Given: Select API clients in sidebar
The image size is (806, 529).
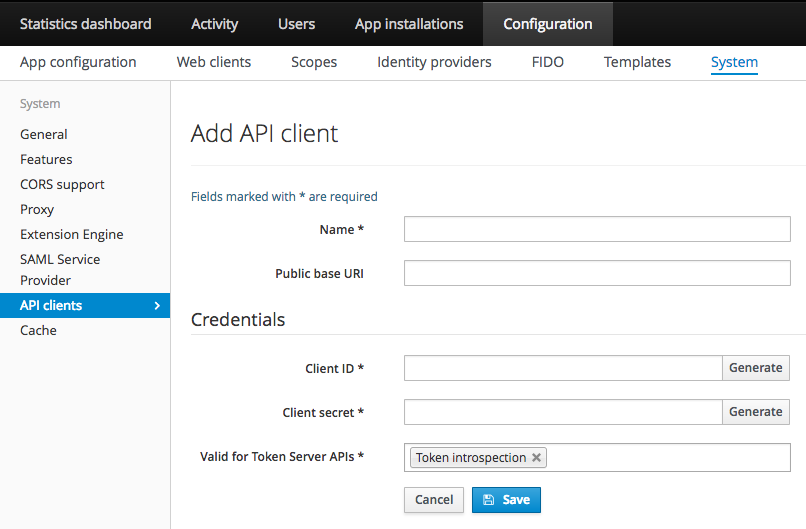Looking at the screenshot, I should click(x=85, y=305).
